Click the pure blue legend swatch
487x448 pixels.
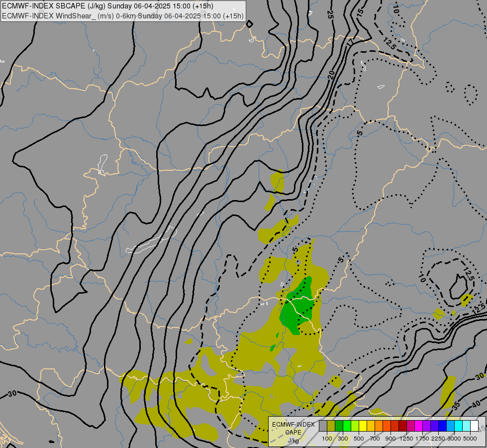443,426
